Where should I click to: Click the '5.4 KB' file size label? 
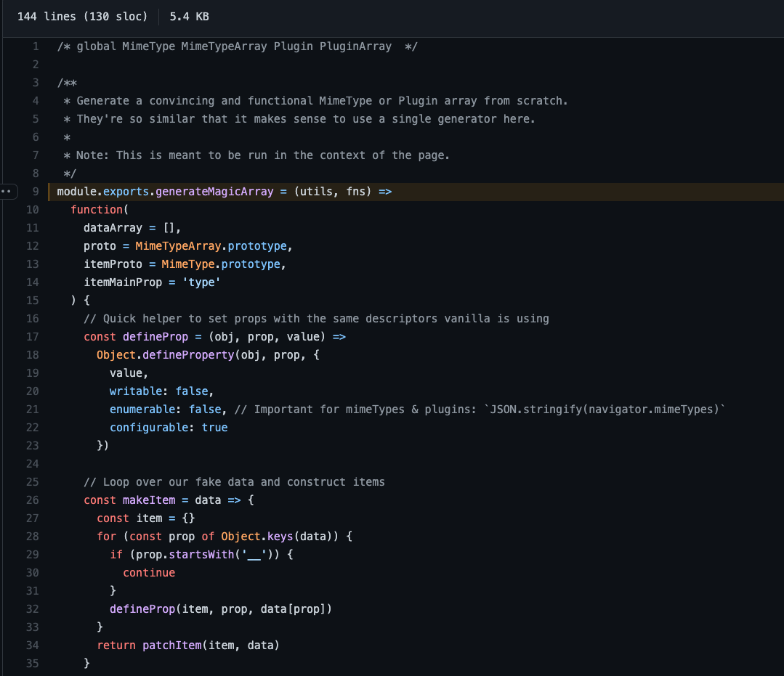coord(188,15)
